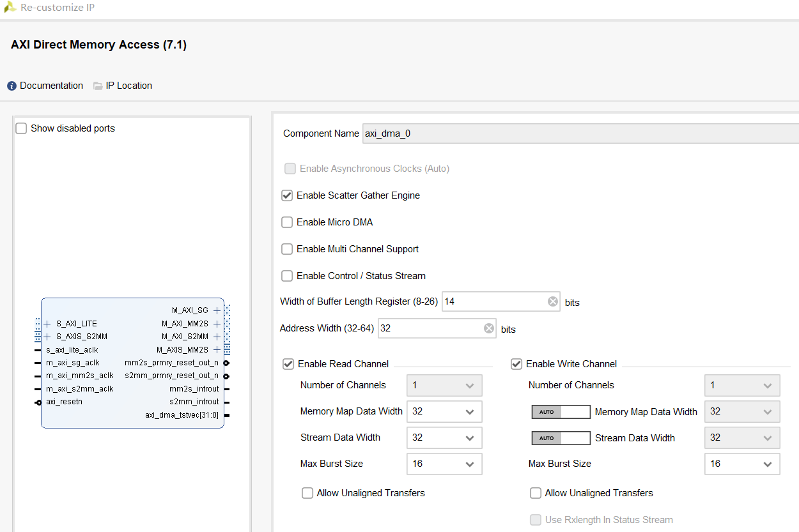The width and height of the screenshot is (799, 532).
Task: Clear the Address Width field value
Action: [488, 328]
